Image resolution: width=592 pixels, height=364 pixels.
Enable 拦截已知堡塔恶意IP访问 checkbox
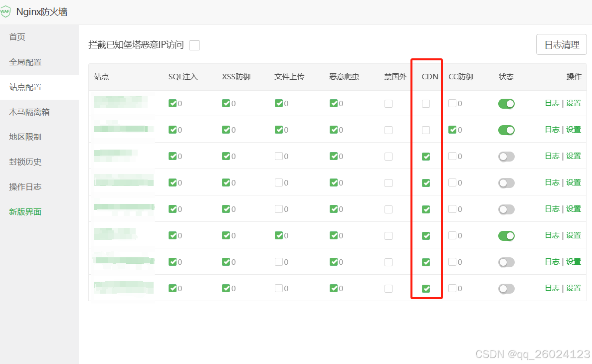tap(195, 45)
